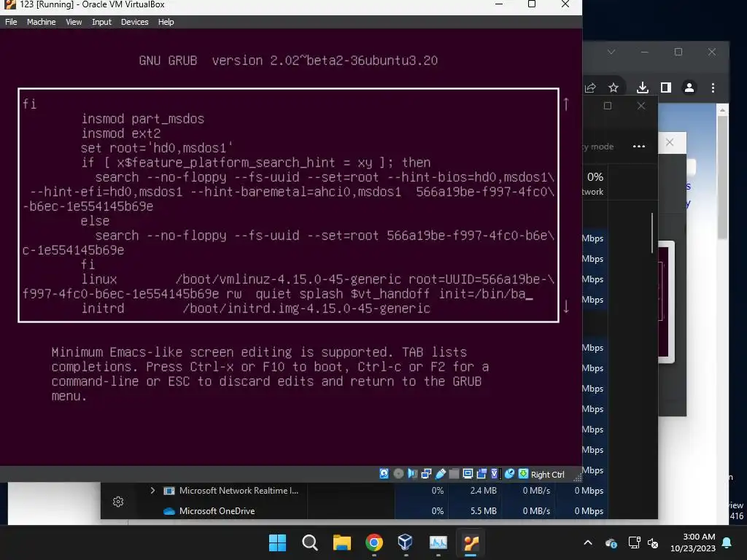
Task: Close the white popup in Chrome
Action: 670,142
